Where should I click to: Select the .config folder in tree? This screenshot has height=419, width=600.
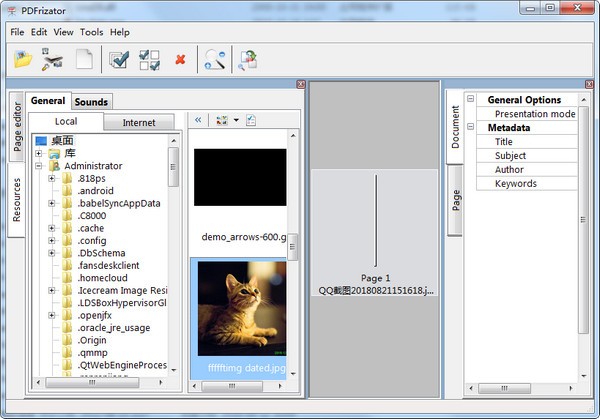click(92, 240)
